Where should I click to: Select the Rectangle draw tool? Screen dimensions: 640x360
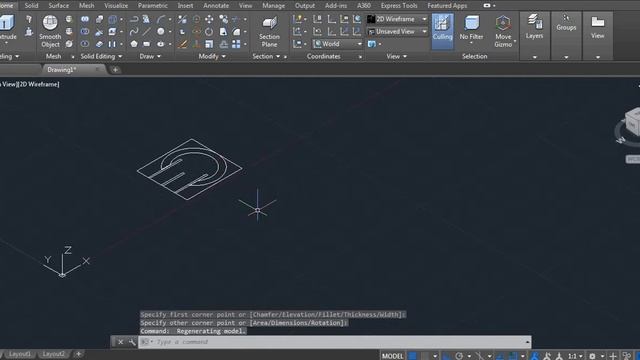point(147,44)
